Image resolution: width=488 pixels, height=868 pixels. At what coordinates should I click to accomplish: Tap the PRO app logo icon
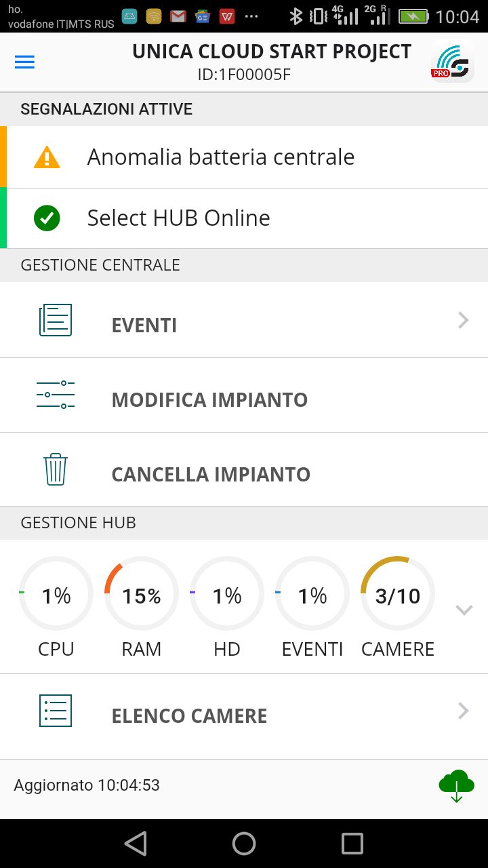[x=453, y=62]
